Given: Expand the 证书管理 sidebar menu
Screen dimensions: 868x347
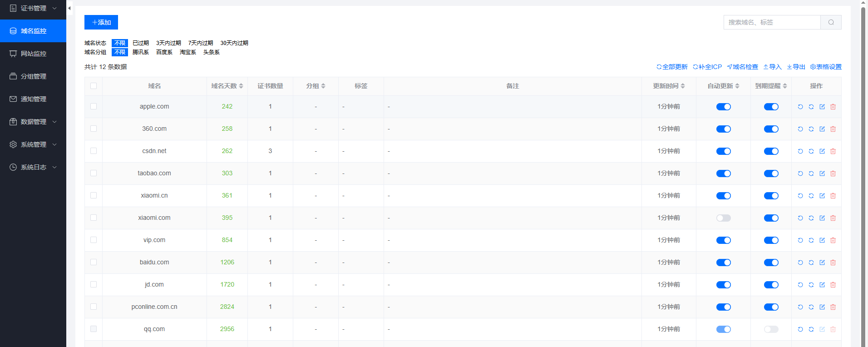Looking at the screenshot, I should 33,8.
